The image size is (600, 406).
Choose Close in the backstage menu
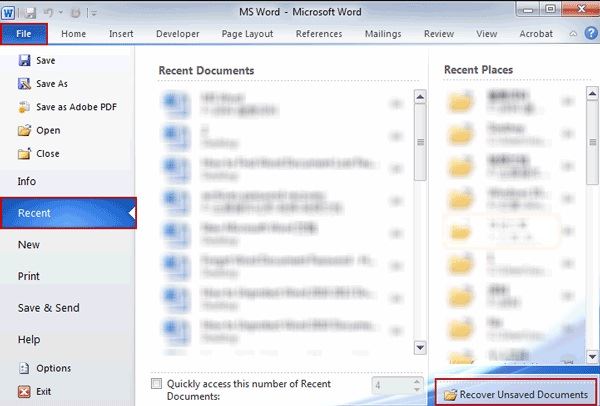pos(39,154)
